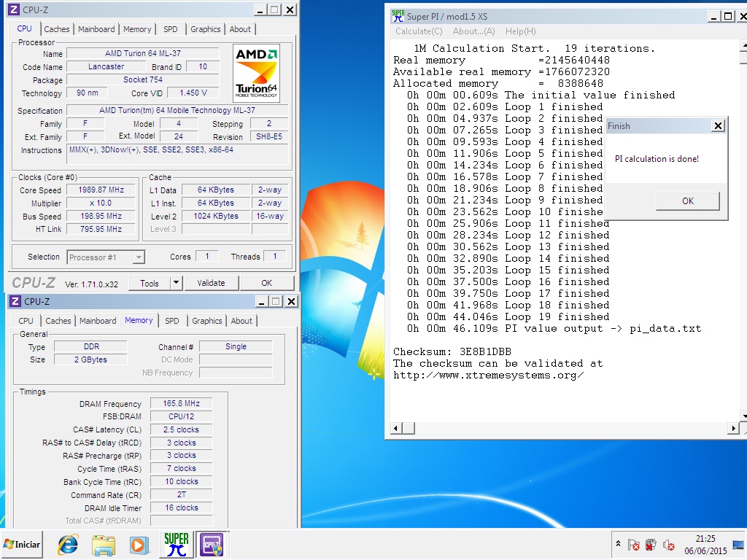Launch Windows Media Player from taskbar

click(139, 545)
